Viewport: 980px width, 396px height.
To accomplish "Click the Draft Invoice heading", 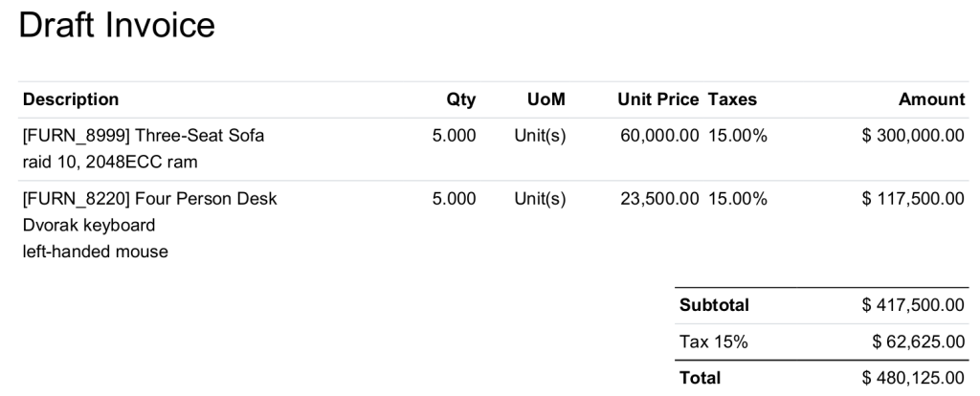I will coord(117,26).
